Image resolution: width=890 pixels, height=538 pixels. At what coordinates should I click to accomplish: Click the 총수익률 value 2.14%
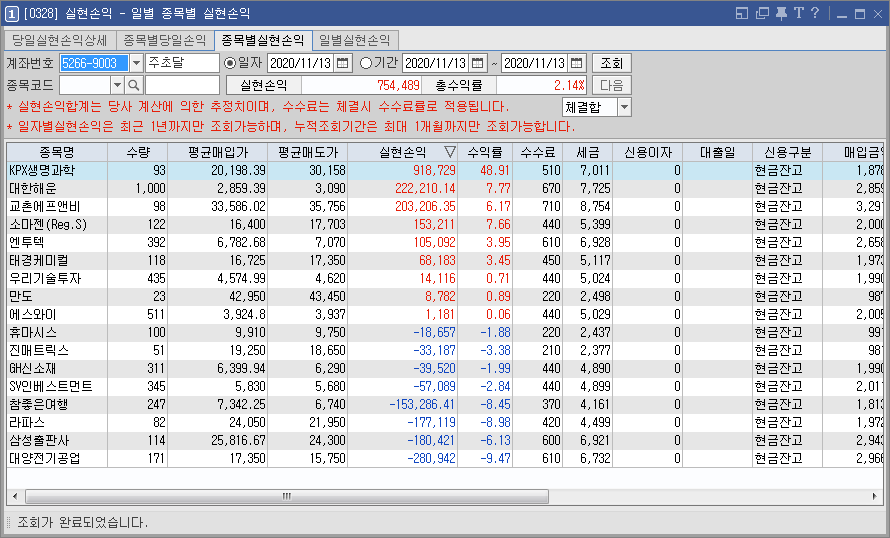tap(569, 85)
